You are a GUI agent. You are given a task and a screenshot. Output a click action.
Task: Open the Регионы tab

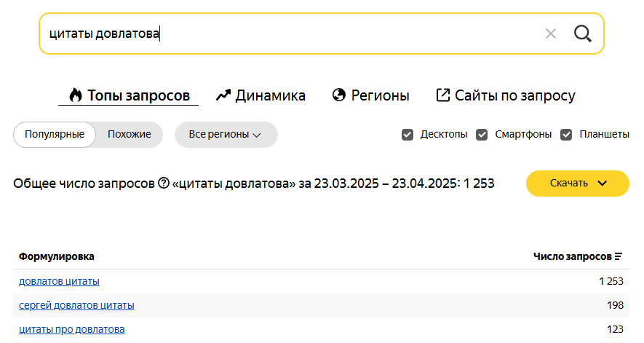371,95
